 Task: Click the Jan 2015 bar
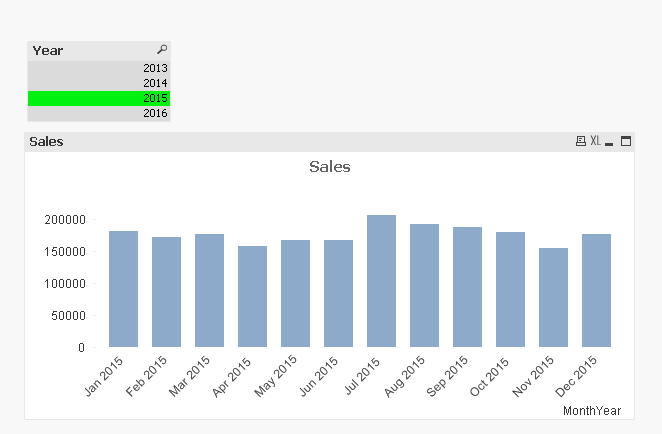click(123, 289)
